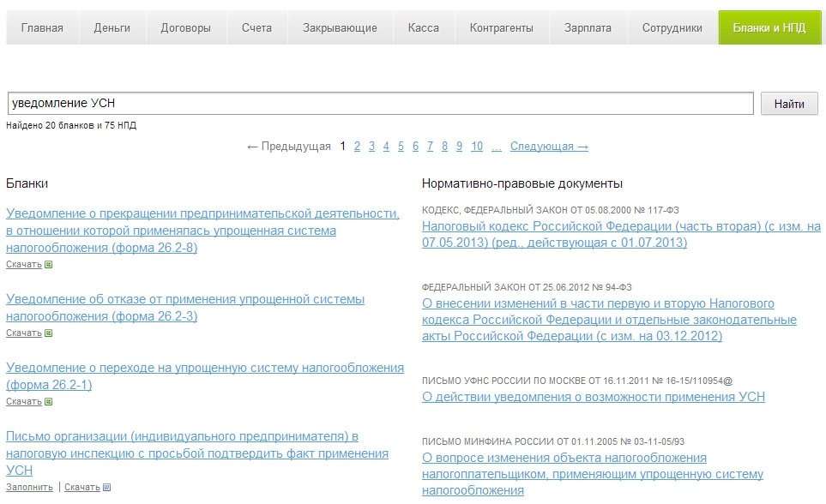Viewport: 826px width, 504px height.
Task: Go to results page 5
Action: tap(401, 147)
